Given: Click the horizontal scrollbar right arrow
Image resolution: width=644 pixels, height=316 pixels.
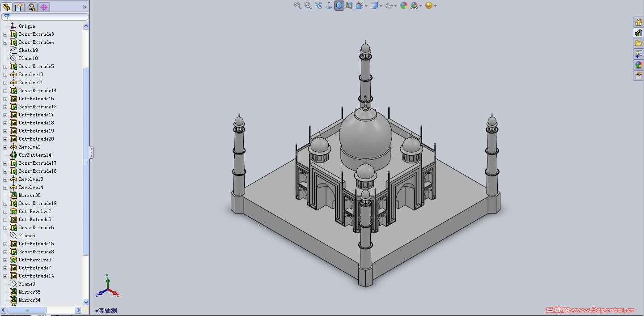Looking at the screenshot, I should [79, 310].
